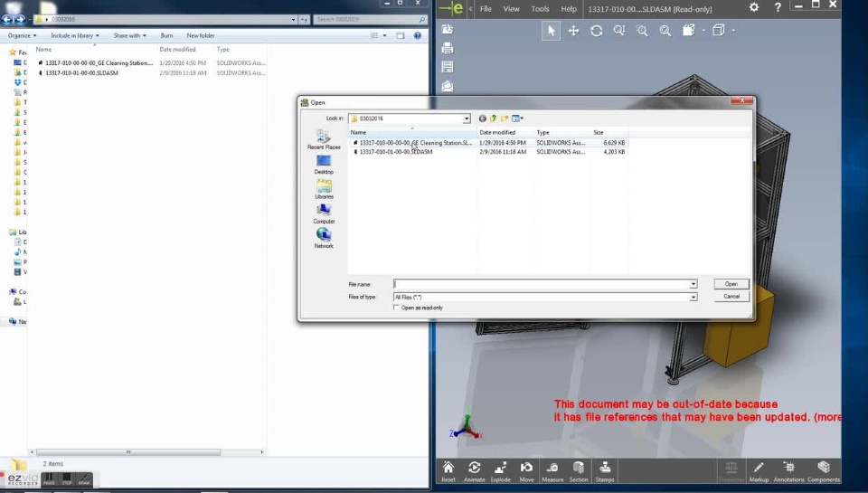
Task: Open Include in library menu in Explorer
Action: (x=75, y=35)
